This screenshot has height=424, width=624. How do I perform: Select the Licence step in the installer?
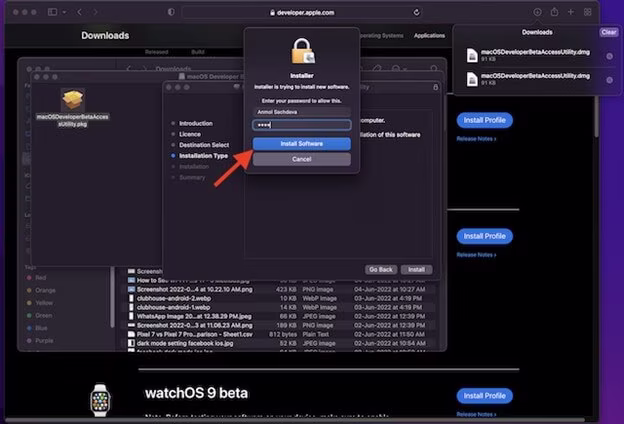[x=190, y=134]
